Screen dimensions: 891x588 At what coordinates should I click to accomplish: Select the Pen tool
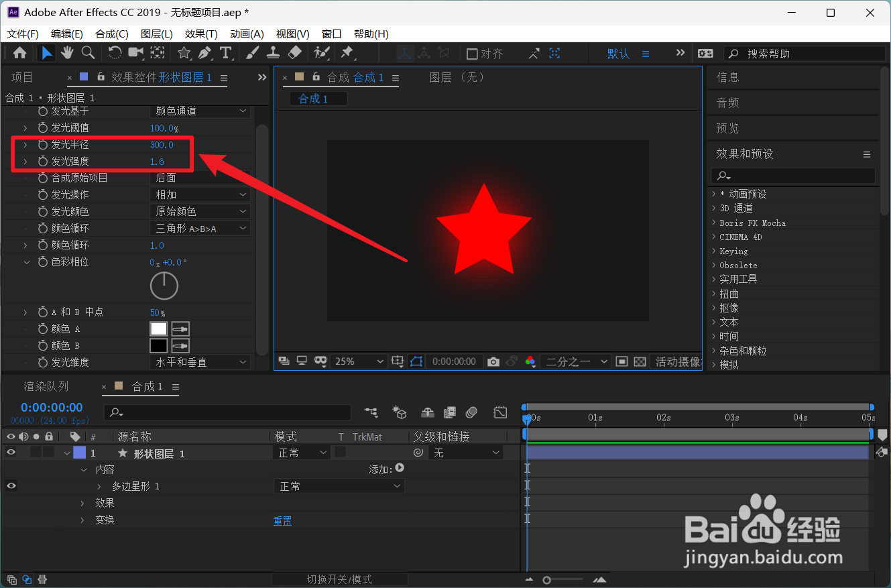(x=205, y=53)
